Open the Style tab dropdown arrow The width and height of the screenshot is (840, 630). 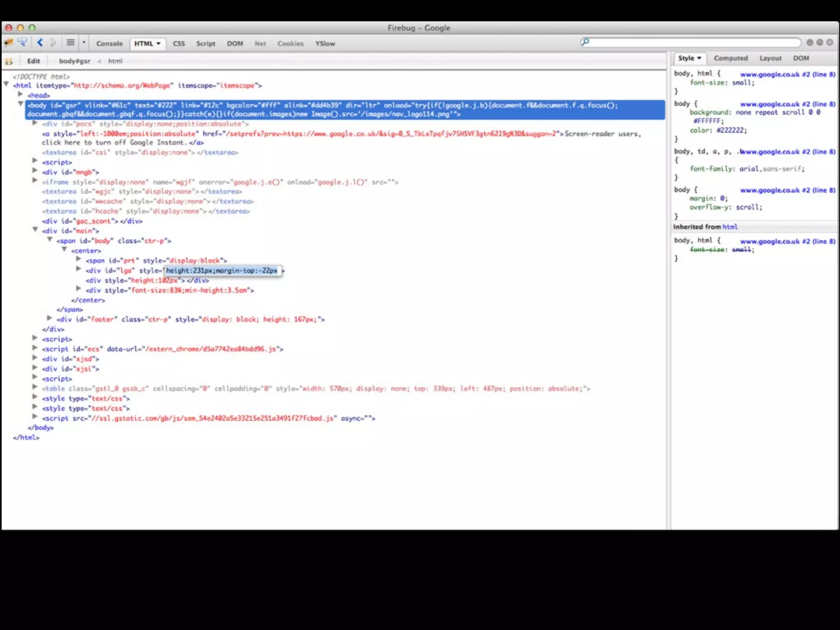[x=699, y=58]
